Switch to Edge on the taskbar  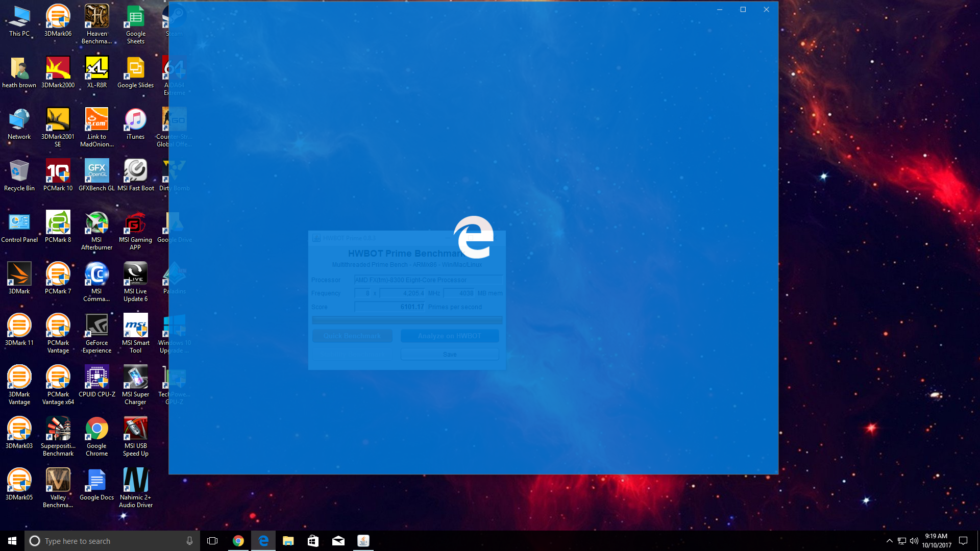click(x=263, y=541)
